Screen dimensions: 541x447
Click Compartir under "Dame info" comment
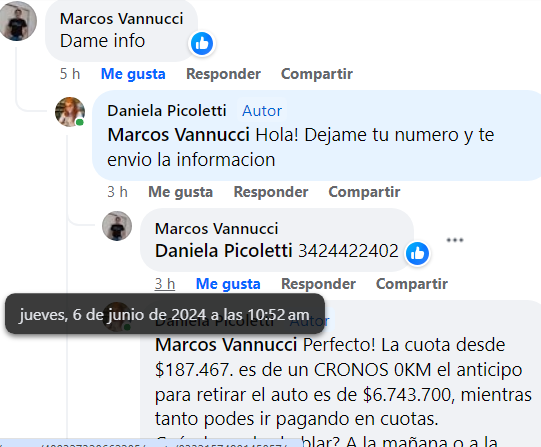tap(317, 74)
